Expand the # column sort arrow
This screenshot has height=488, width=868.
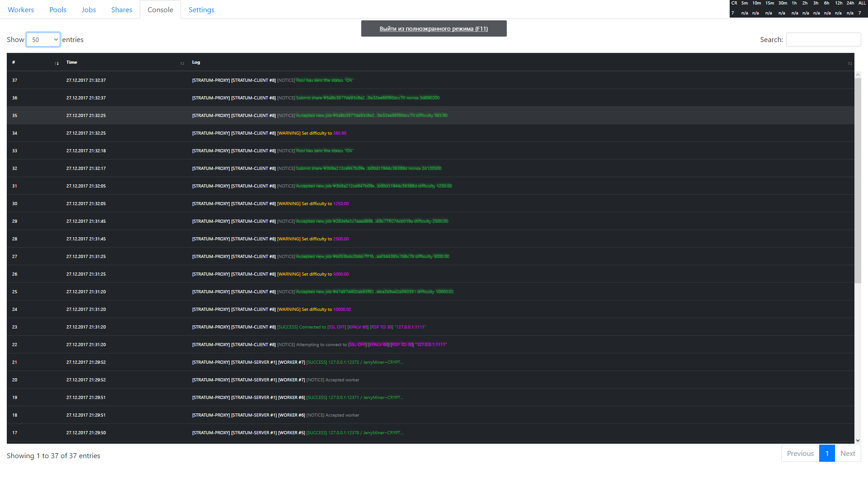click(x=56, y=62)
